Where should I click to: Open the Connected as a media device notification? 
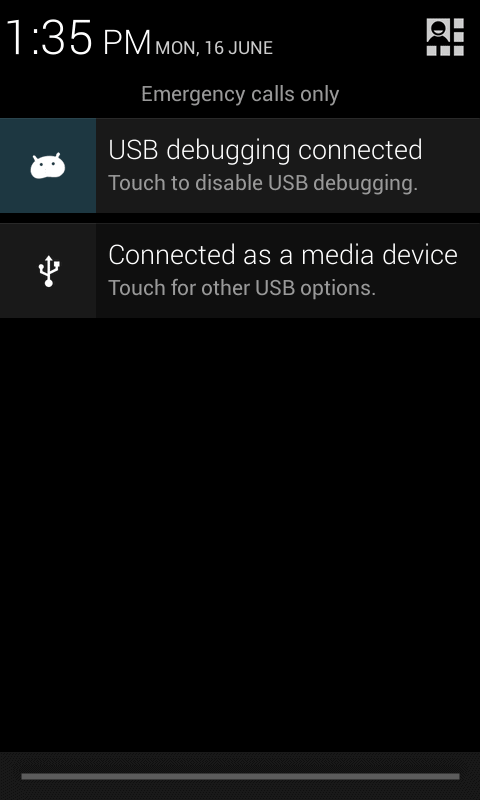[x=240, y=271]
